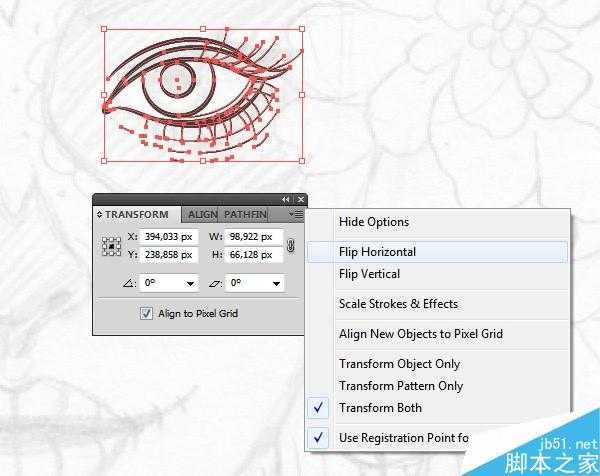Toggle Scale Strokes & Effects
600x476 pixels.
click(437, 304)
